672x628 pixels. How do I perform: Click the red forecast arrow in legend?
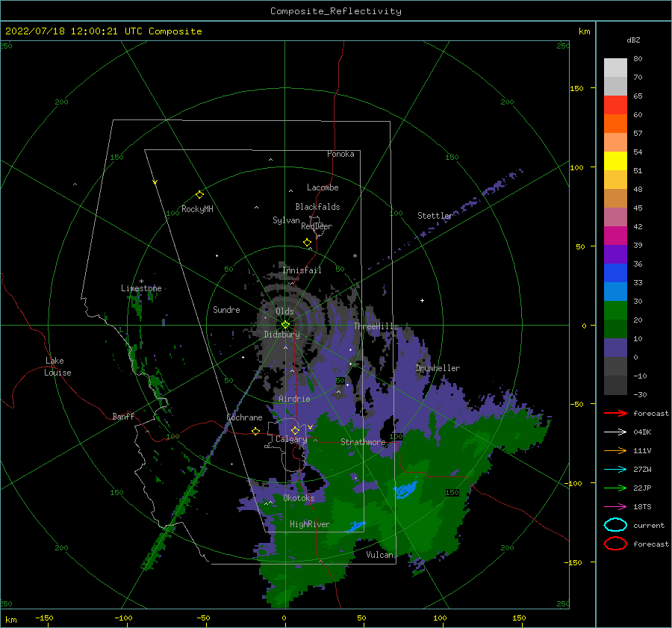(615, 413)
